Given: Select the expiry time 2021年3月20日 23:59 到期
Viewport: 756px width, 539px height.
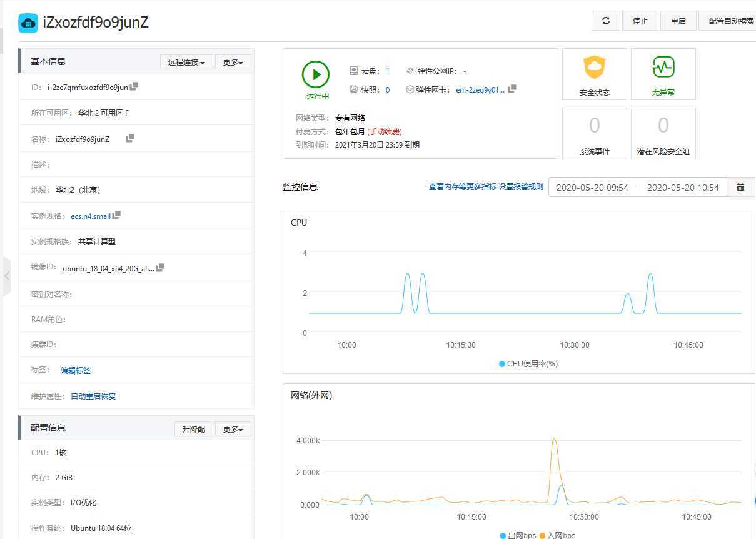Looking at the screenshot, I should point(377,144).
